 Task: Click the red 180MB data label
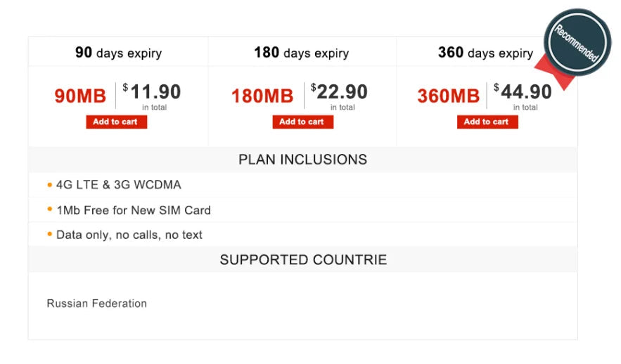tap(262, 96)
